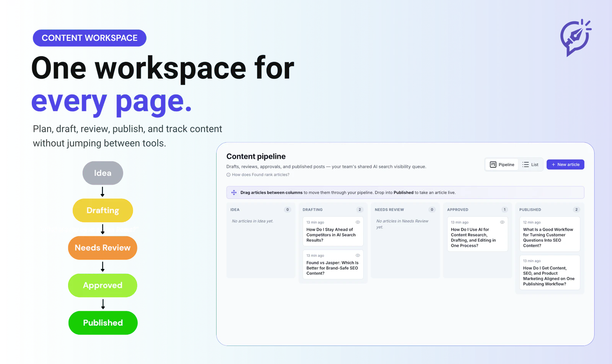612x364 pixels.
Task: Toggle eye icon on 'How Do I Use AI' card
Action: click(502, 222)
